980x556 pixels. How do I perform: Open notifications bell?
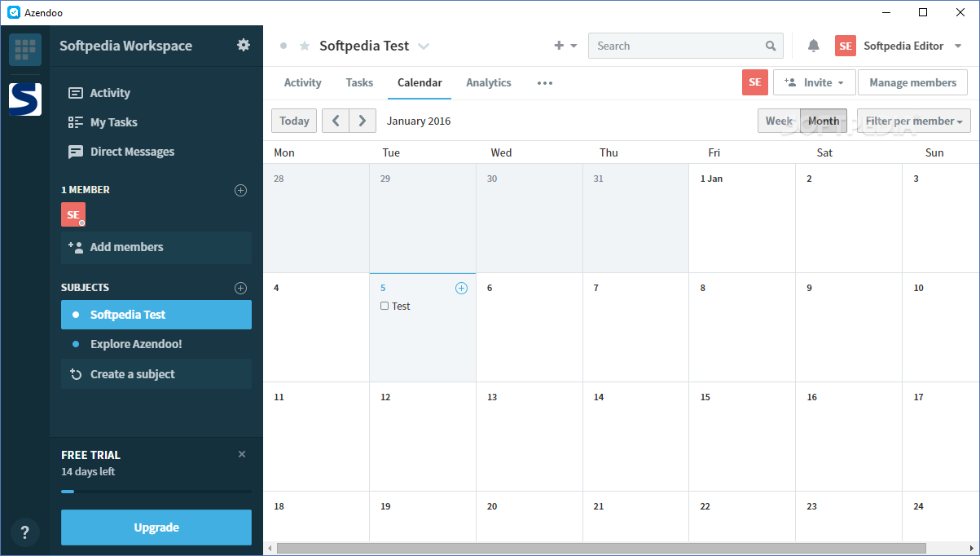point(813,46)
